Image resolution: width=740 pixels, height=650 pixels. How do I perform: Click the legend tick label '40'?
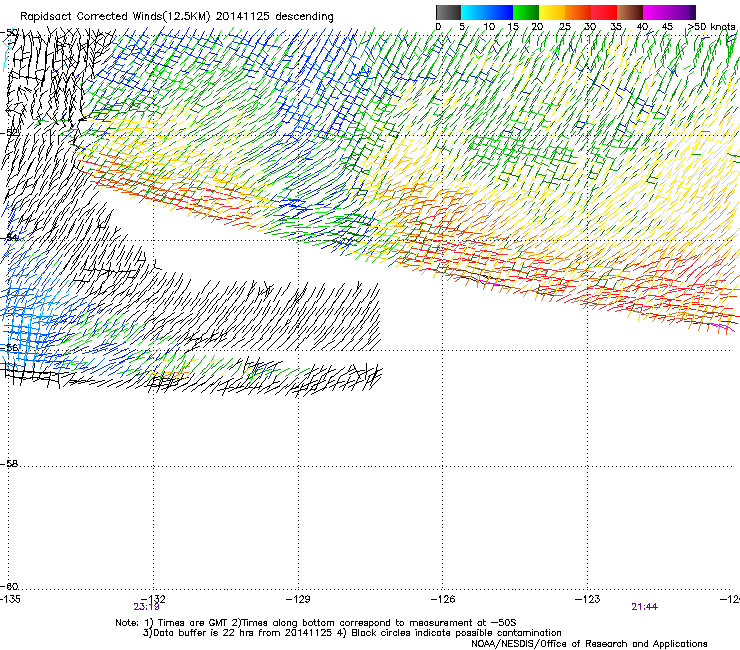pos(642,27)
